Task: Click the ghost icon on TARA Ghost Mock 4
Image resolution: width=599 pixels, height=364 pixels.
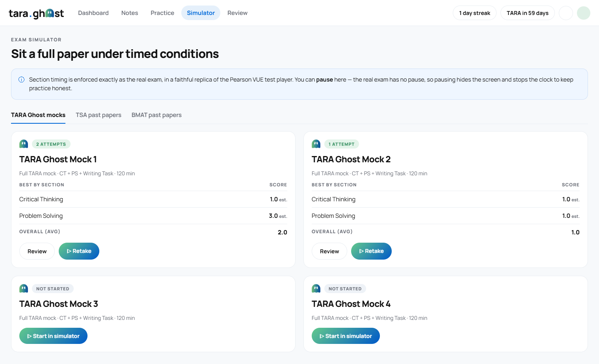Action: point(316,288)
